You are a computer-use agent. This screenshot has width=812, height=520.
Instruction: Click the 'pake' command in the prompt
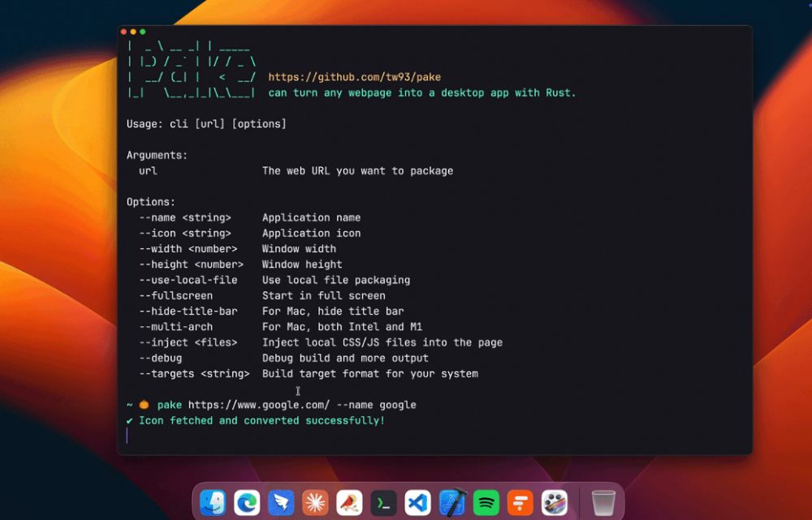tap(170, 405)
